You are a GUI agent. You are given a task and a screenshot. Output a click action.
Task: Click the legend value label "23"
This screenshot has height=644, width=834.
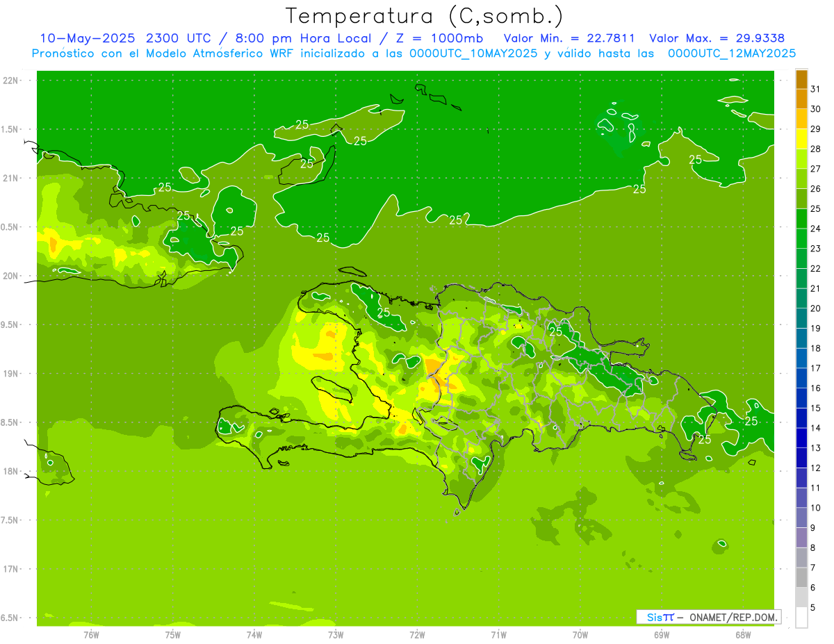click(815, 249)
